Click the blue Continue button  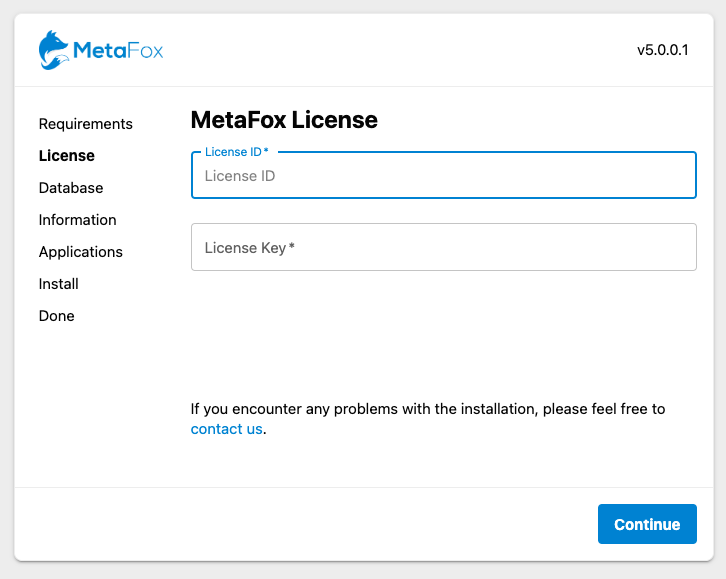tap(647, 524)
